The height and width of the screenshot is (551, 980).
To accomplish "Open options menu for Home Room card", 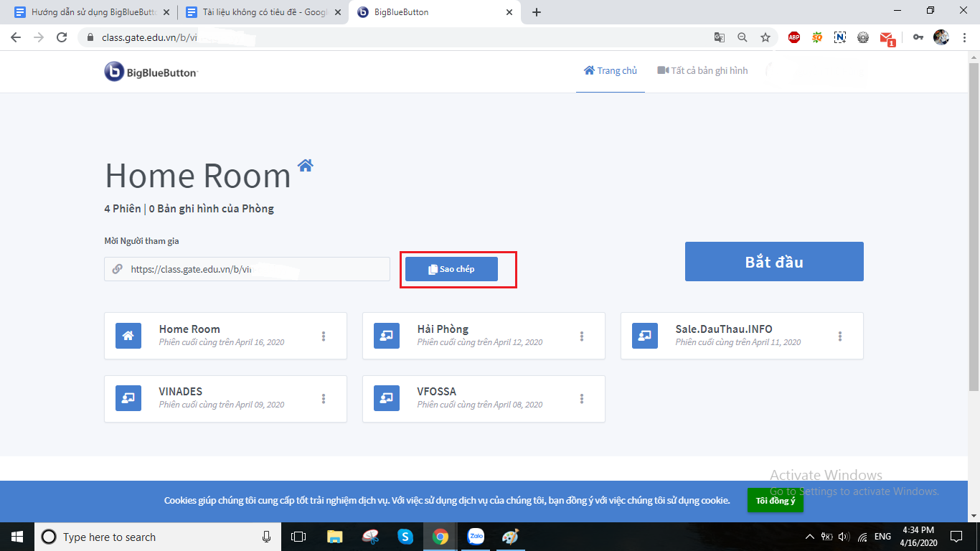I will pyautogui.click(x=324, y=336).
